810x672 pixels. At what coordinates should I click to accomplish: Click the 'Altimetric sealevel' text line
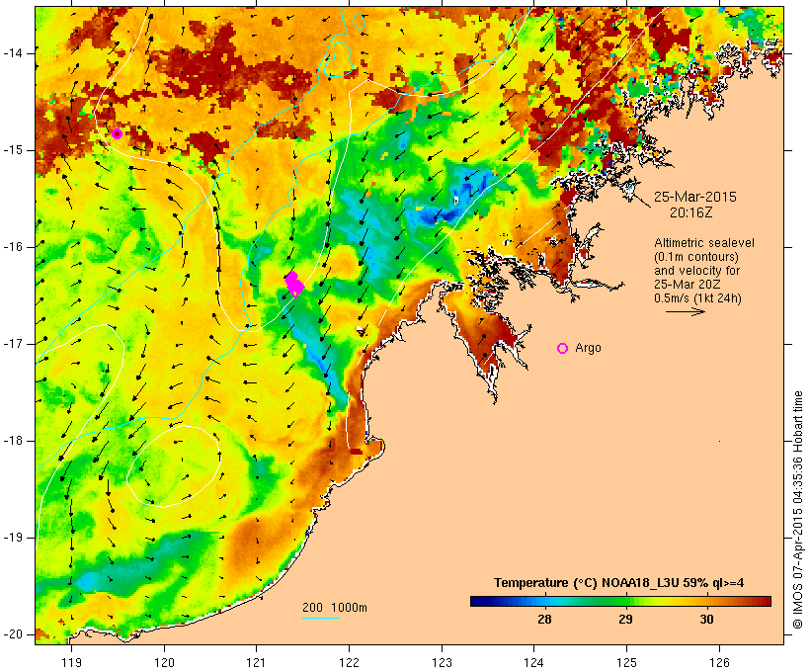[704, 243]
